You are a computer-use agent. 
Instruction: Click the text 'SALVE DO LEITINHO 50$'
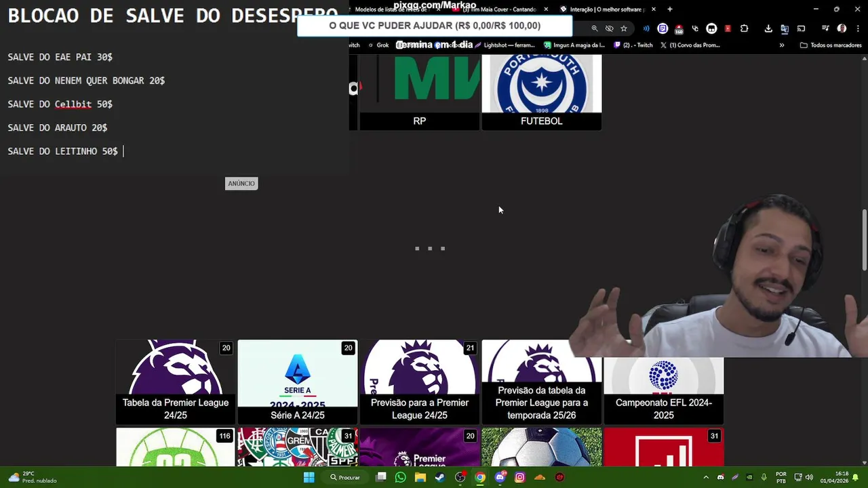point(62,151)
